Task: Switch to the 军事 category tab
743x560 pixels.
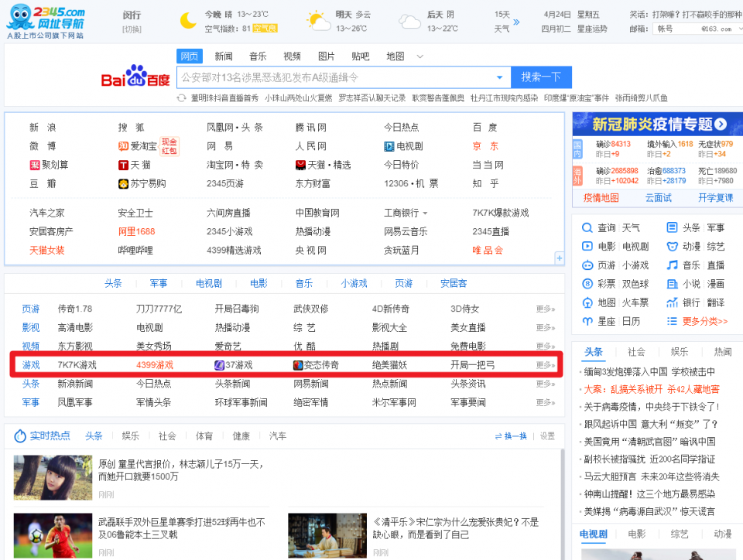Action: tap(158, 283)
